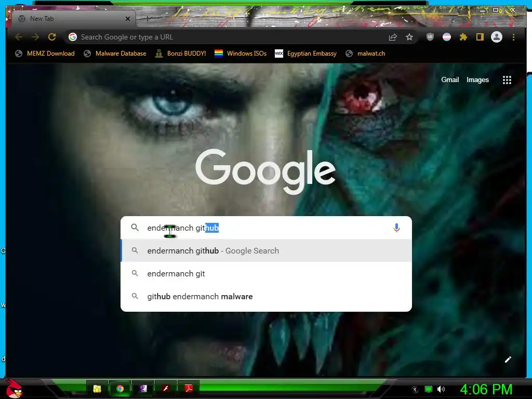Open the MEMZ Download bookmark
This screenshot has height=399, width=532.
pos(45,54)
